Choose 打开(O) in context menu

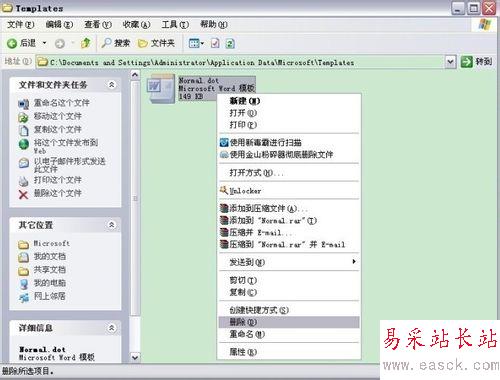coord(289,113)
